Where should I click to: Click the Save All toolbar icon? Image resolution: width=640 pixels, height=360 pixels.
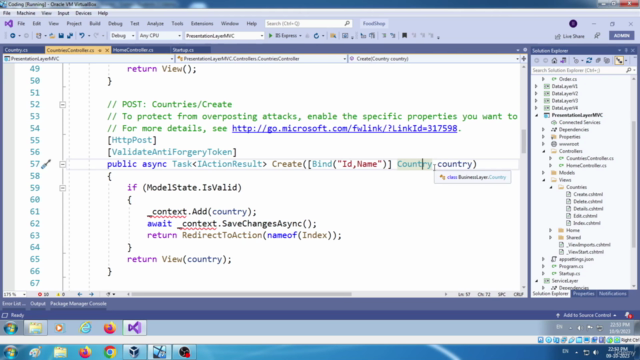(70, 36)
